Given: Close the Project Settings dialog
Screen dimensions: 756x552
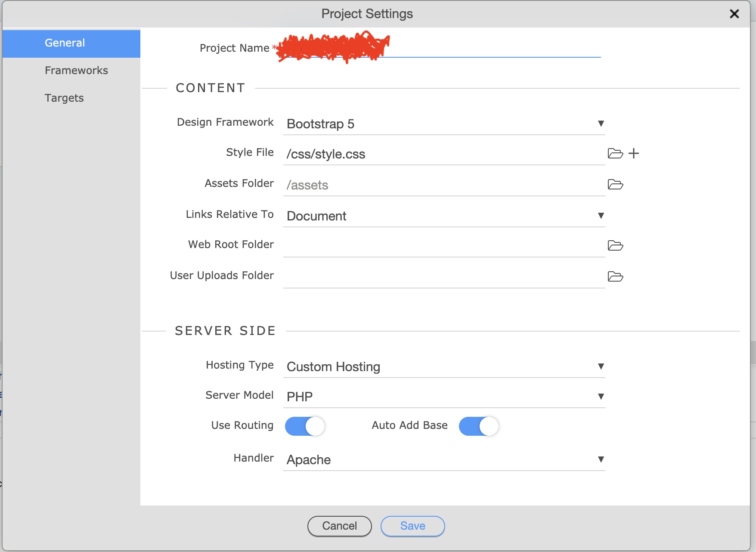Looking at the screenshot, I should tap(734, 14).
